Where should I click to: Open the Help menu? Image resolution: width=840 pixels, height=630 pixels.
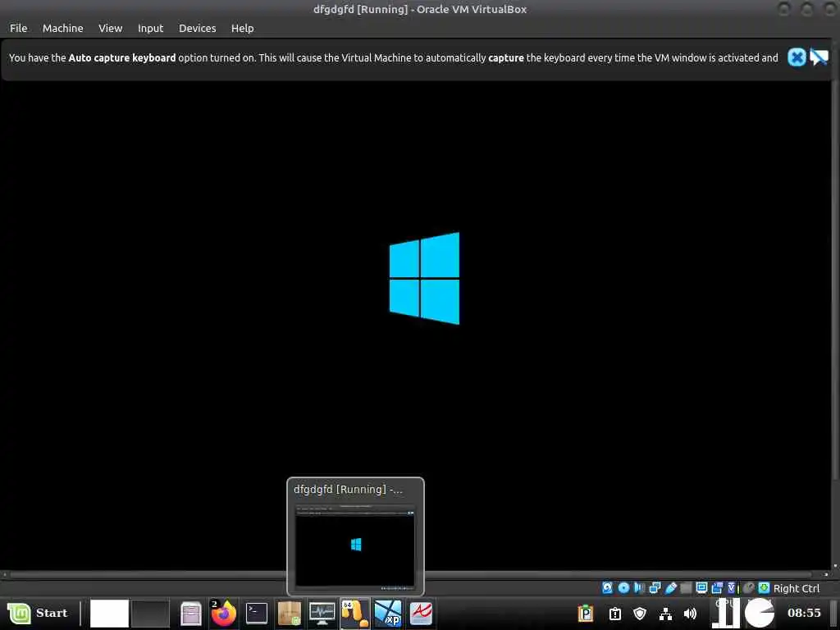[x=242, y=29]
